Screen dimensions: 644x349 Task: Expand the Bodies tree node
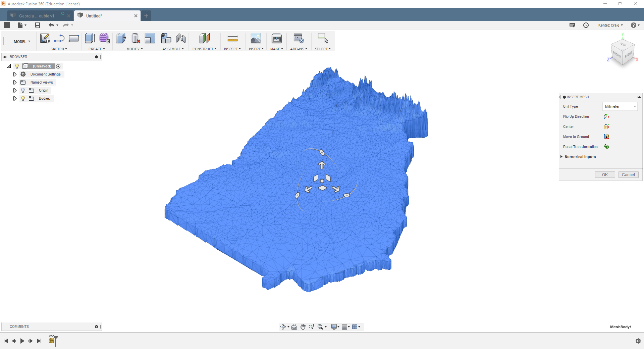pyautogui.click(x=15, y=98)
